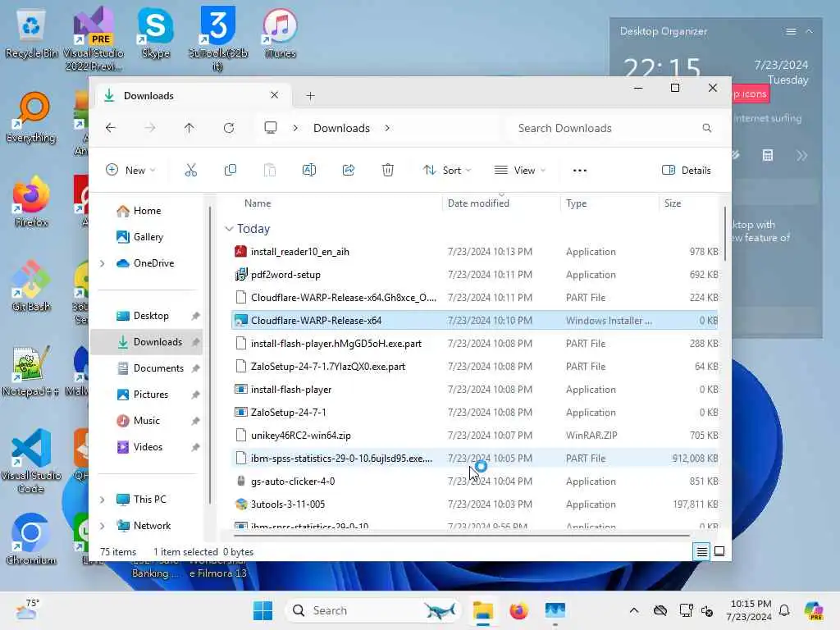Click the taskbar Search box

374,610
